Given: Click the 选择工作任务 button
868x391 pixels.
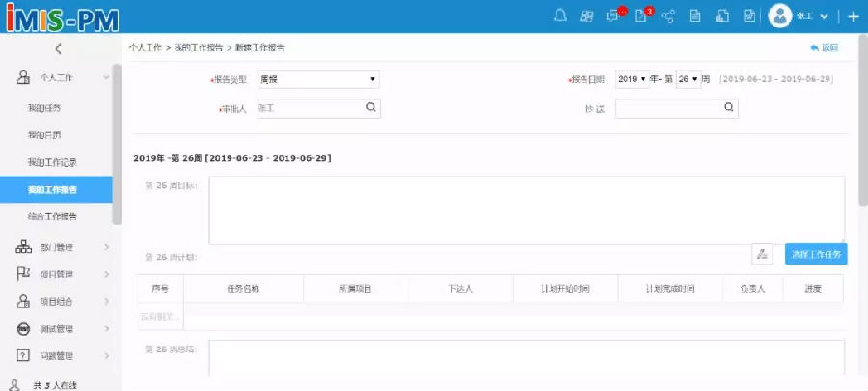Looking at the screenshot, I should (816, 254).
